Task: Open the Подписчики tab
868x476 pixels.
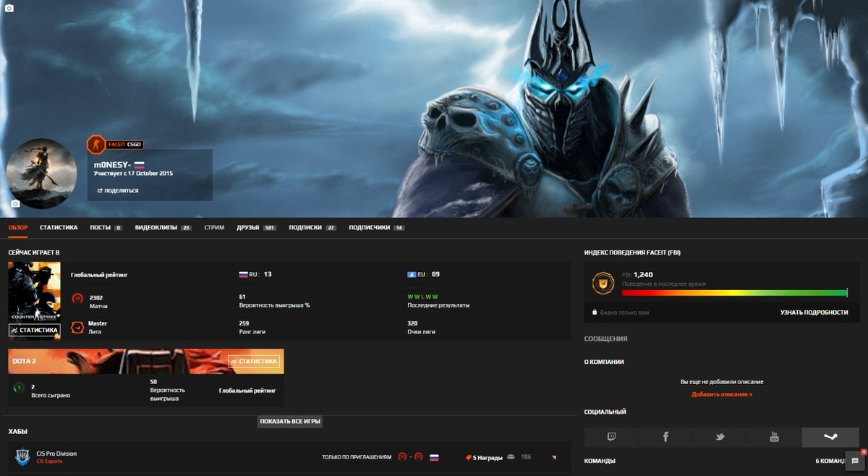Action: point(376,227)
